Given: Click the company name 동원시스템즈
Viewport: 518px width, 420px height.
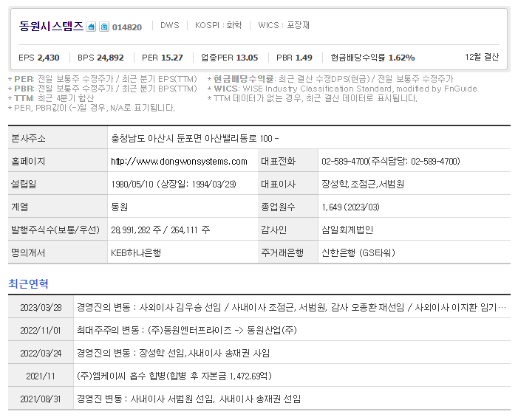Looking at the screenshot, I should click(x=51, y=26).
